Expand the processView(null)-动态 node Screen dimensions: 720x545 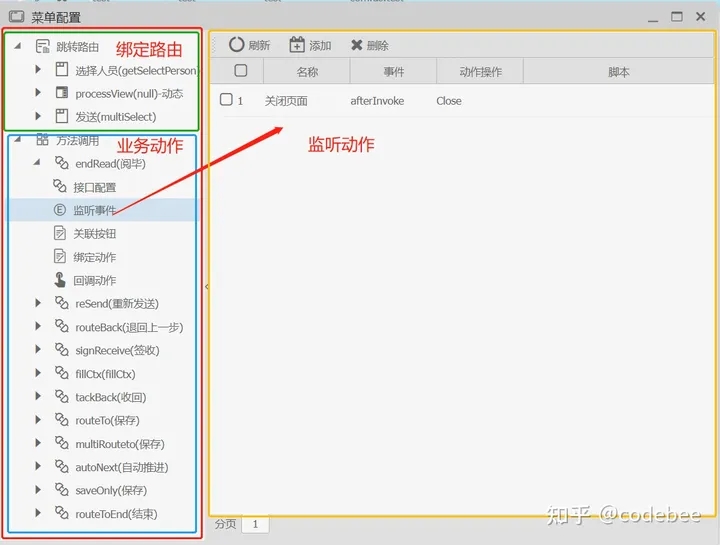pyautogui.click(x=38, y=92)
